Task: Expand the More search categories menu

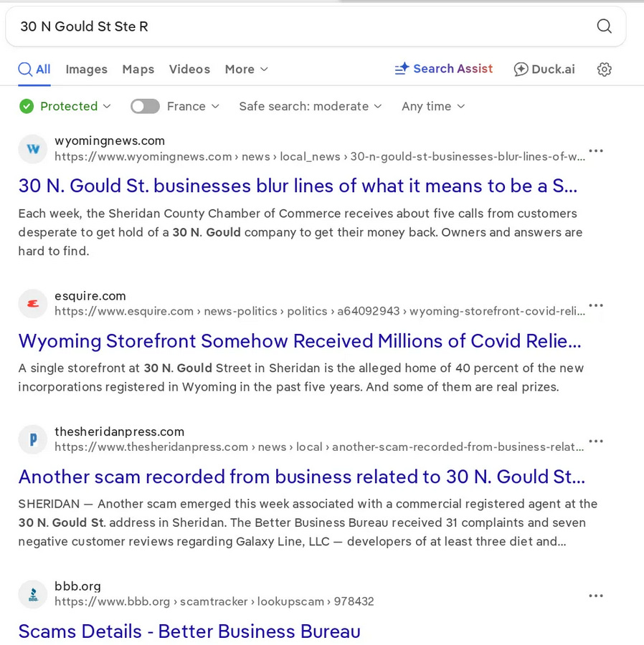Action: click(x=247, y=69)
